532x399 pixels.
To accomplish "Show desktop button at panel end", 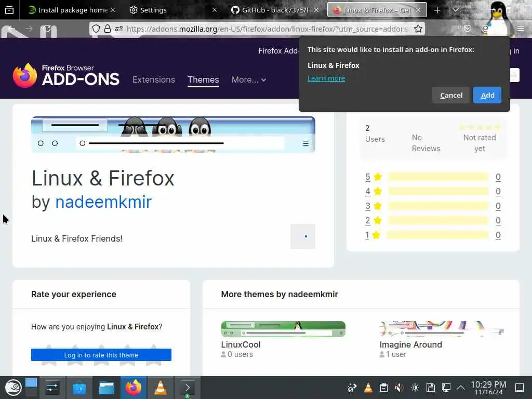I will coord(520,388).
